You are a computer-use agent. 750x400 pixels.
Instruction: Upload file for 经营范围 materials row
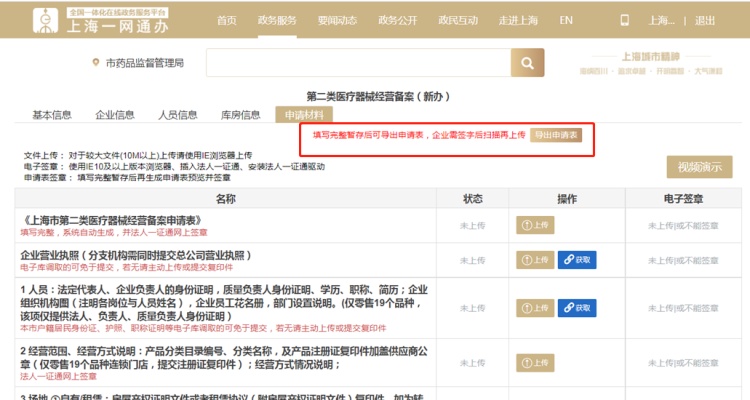533,363
